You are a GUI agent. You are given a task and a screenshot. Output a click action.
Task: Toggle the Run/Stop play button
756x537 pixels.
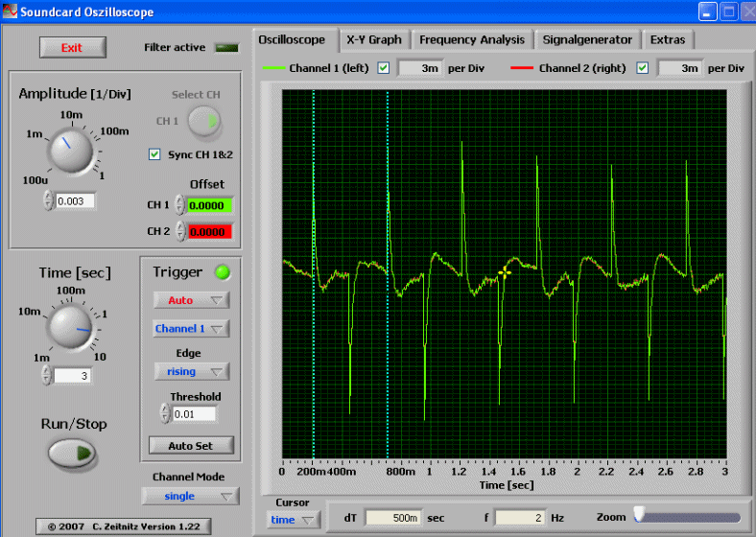pyautogui.click(x=72, y=454)
